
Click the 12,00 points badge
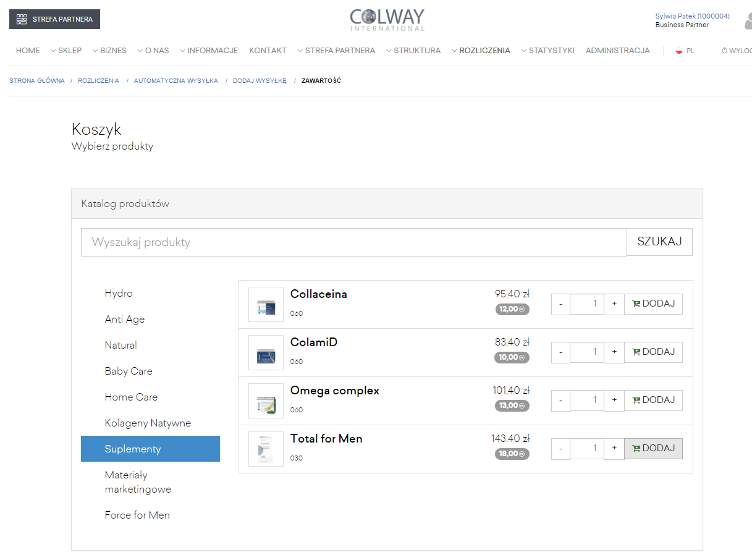(512, 309)
